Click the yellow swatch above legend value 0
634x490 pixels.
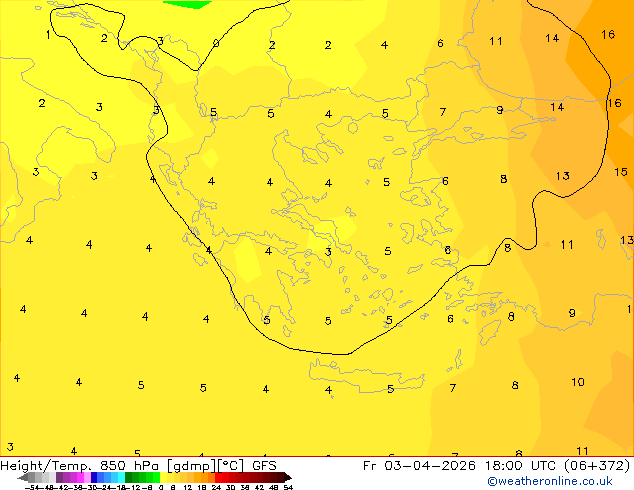click(163, 477)
